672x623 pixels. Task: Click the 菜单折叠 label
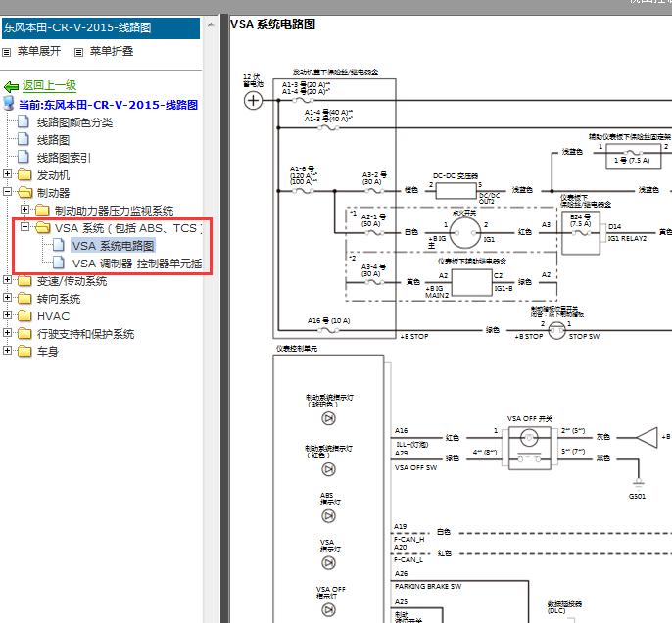[x=112, y=51]
